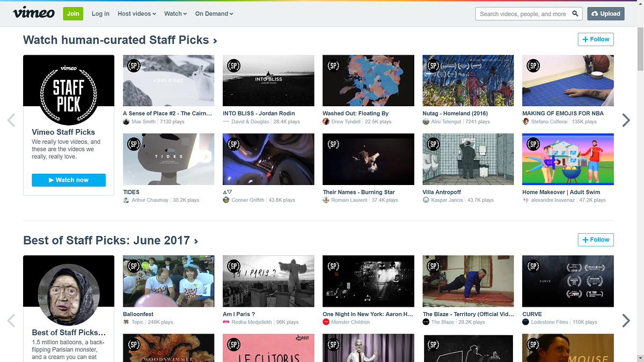Open the Am I Paris ? thumbnail
Viewport: 644px width, 362px height.
268,281
